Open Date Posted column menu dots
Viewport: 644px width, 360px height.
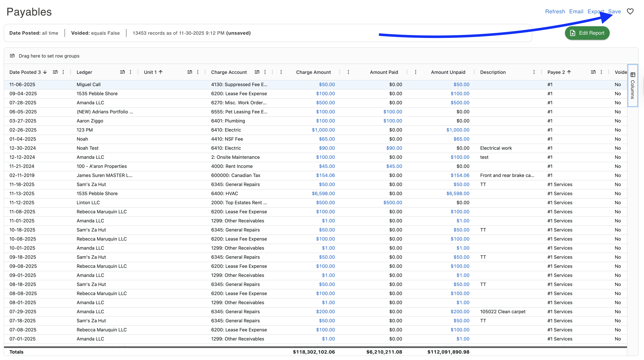[x=63, y=72]
